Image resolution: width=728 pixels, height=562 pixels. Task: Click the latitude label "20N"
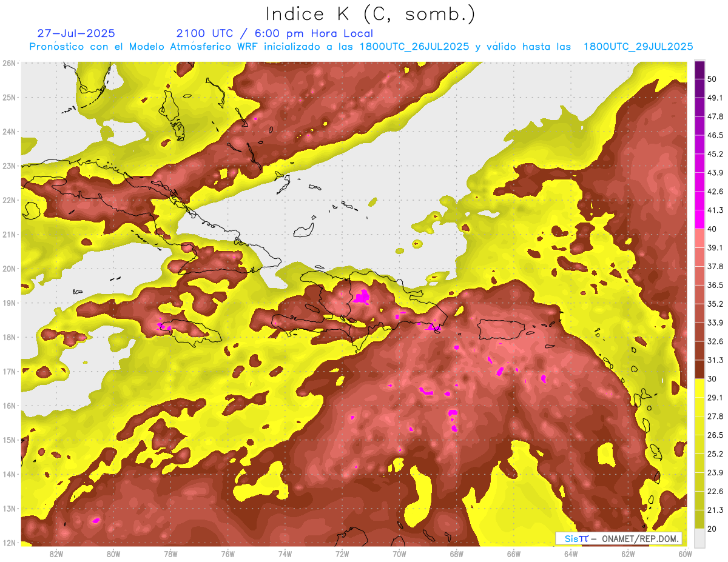[8, 269]
